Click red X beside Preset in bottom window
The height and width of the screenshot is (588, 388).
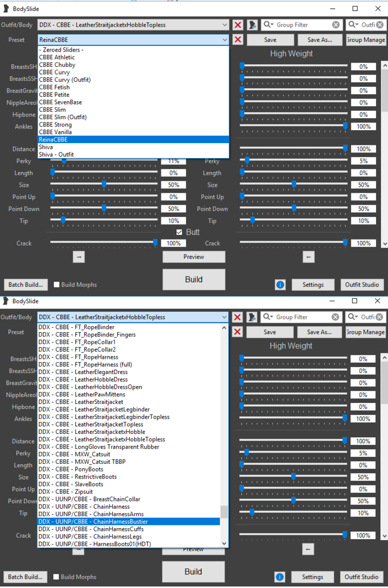click(x=237, y=332)
